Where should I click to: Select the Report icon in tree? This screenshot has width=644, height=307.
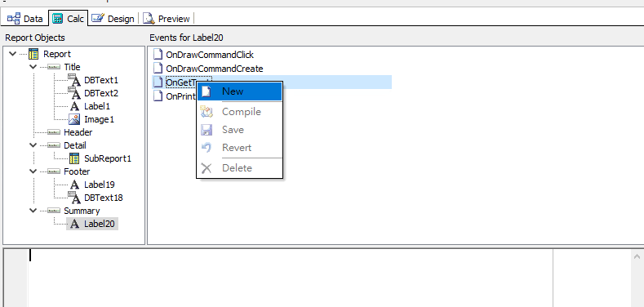click(33, 54)
